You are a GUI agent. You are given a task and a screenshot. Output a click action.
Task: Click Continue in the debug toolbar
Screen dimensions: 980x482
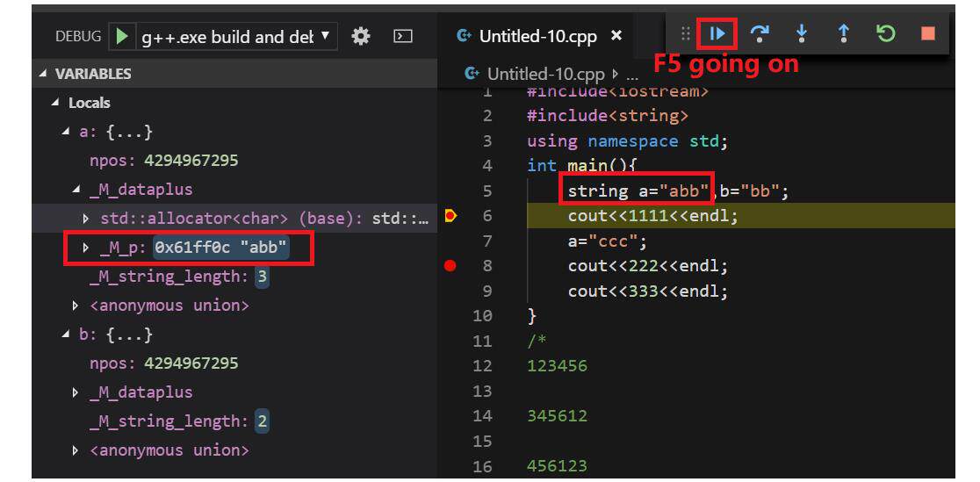[717, 33]
